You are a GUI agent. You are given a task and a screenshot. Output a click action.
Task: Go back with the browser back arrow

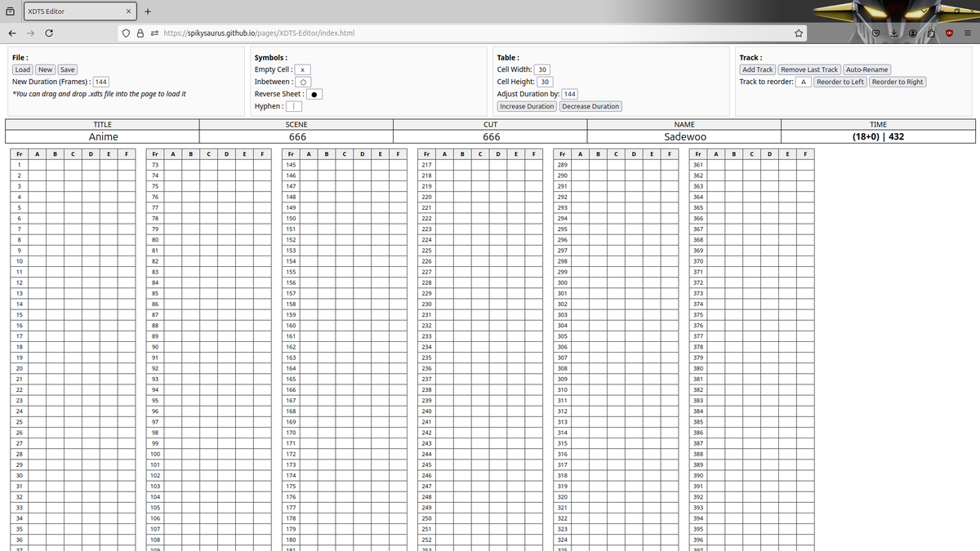point(12,33)
